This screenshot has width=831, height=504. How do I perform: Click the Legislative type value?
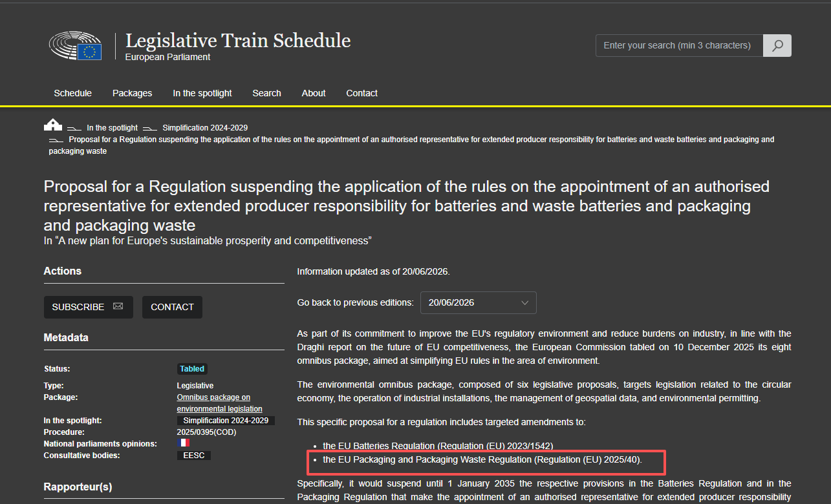195,386
